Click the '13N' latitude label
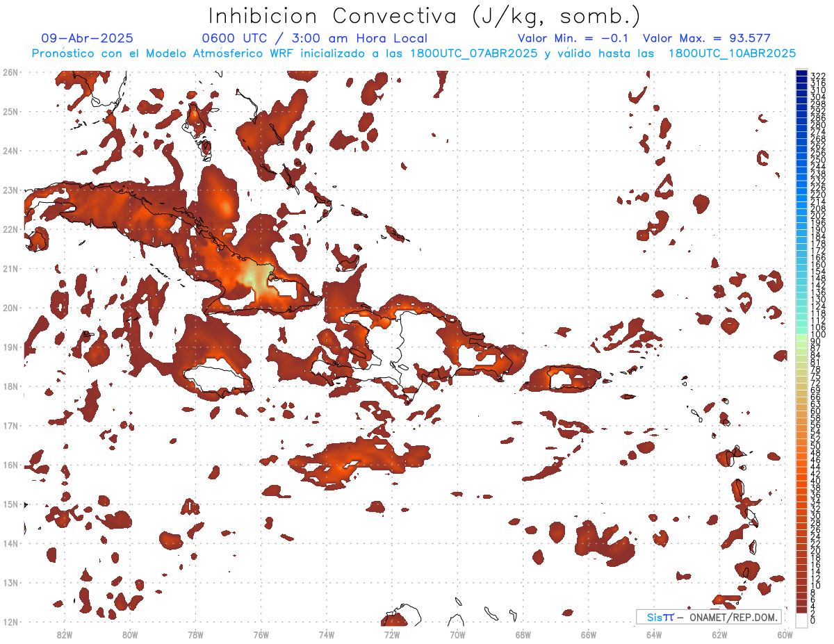The height and width of the screenshot is (644, 834). click(10, 582)
